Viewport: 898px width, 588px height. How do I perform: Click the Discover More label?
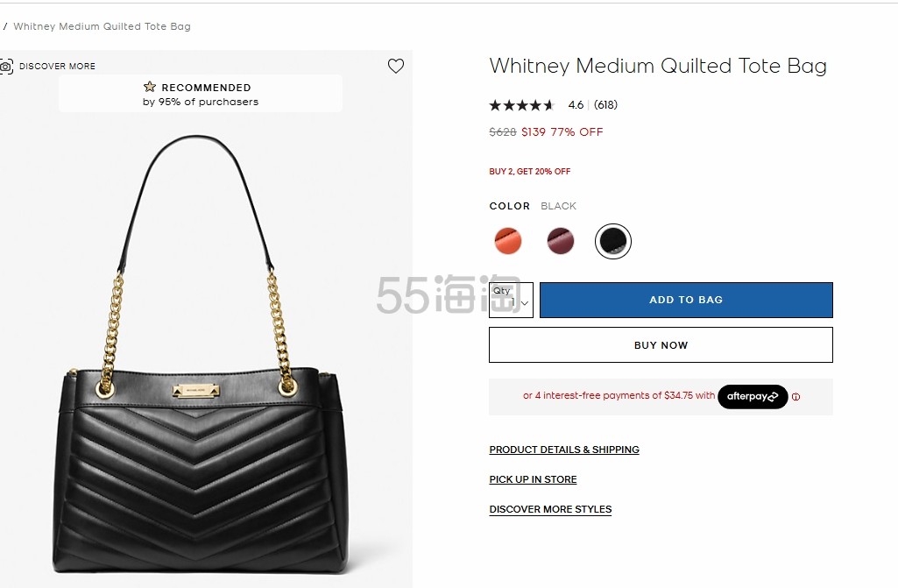pos(57,67)
